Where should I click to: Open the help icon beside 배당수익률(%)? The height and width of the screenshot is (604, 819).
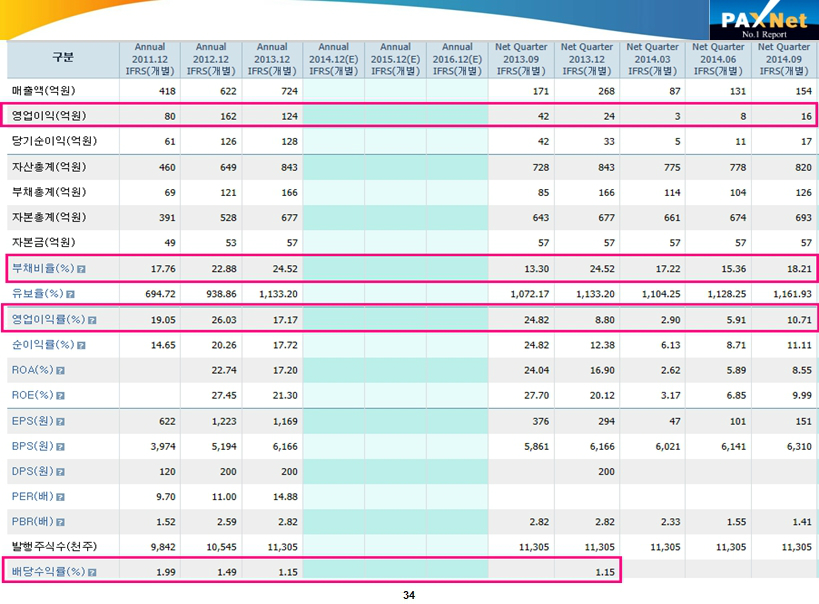pyautogui.click(x=92, y=573)
